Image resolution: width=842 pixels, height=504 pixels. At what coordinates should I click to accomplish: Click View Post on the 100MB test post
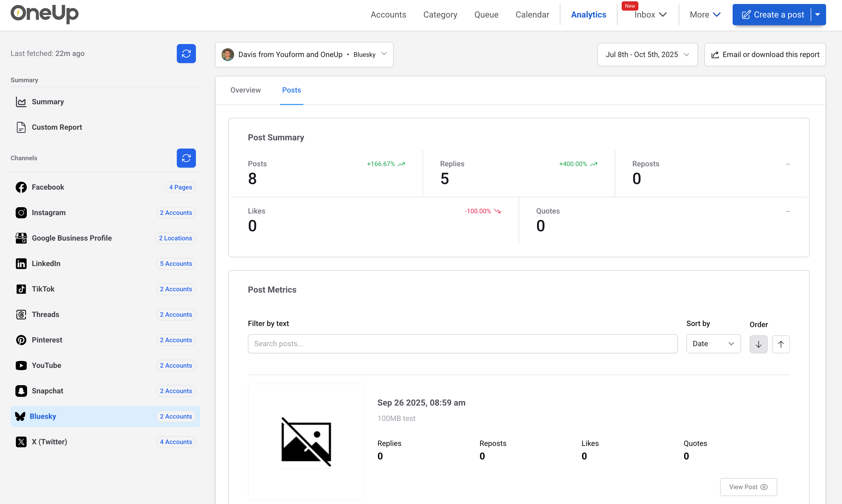pyautogui.click(x=748, y=487)
